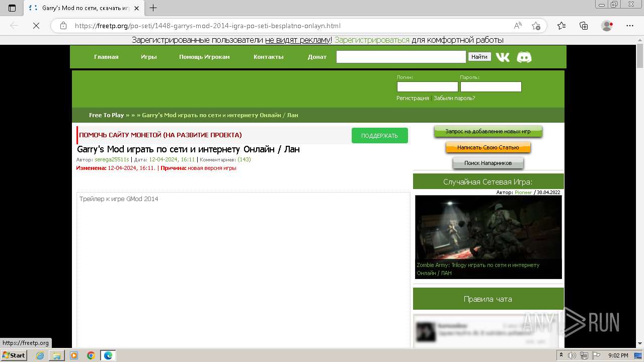Screen dimensions: 644x362
Task: Click the Зарегистрироваться banner link
Action: (x=372, y=40)
